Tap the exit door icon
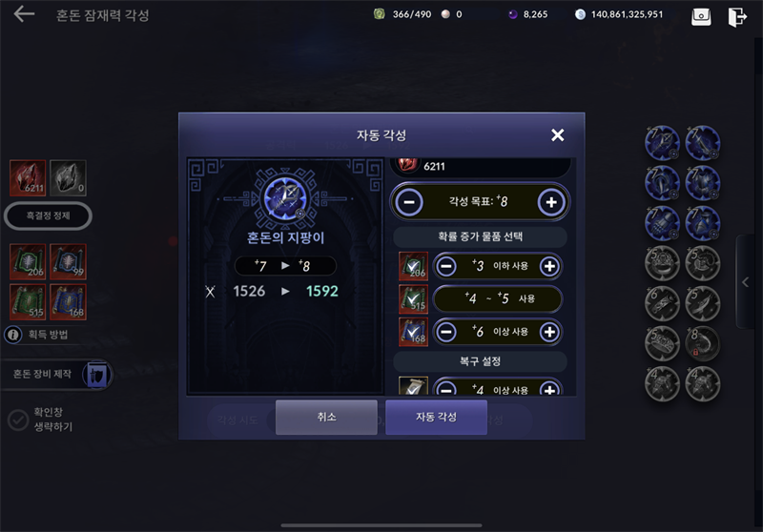763x532 pixels. click(736, 16)
